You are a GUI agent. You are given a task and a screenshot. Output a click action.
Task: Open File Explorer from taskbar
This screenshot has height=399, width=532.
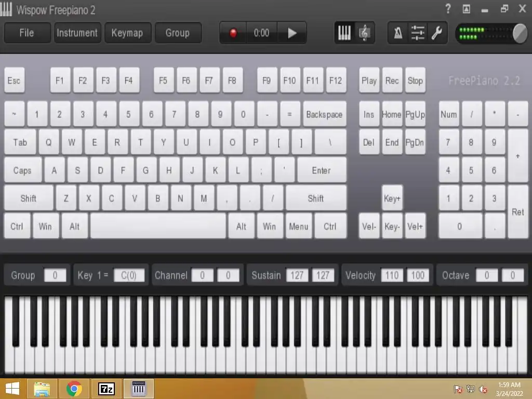[x=42, y=389]
